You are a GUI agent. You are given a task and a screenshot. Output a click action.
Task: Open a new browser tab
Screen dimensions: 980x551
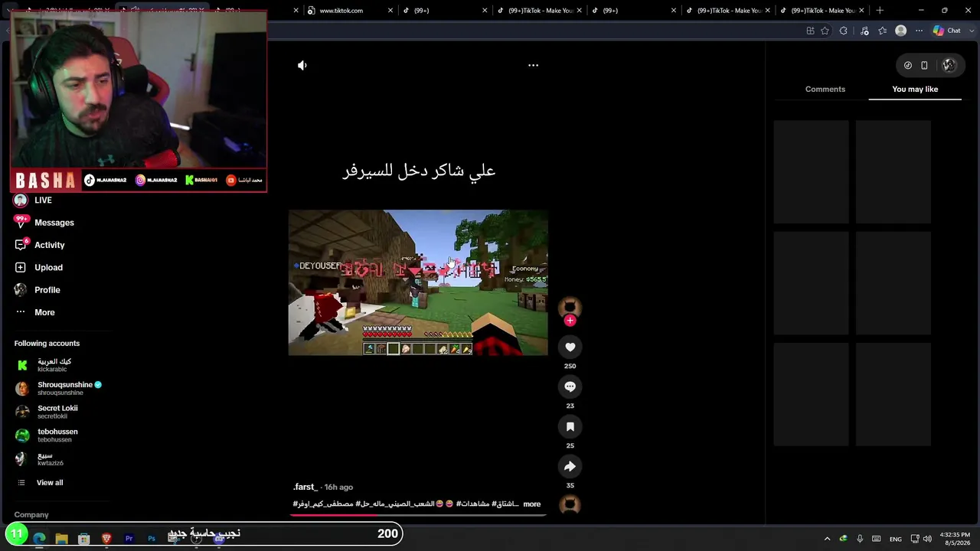click(x=880, y=11)
